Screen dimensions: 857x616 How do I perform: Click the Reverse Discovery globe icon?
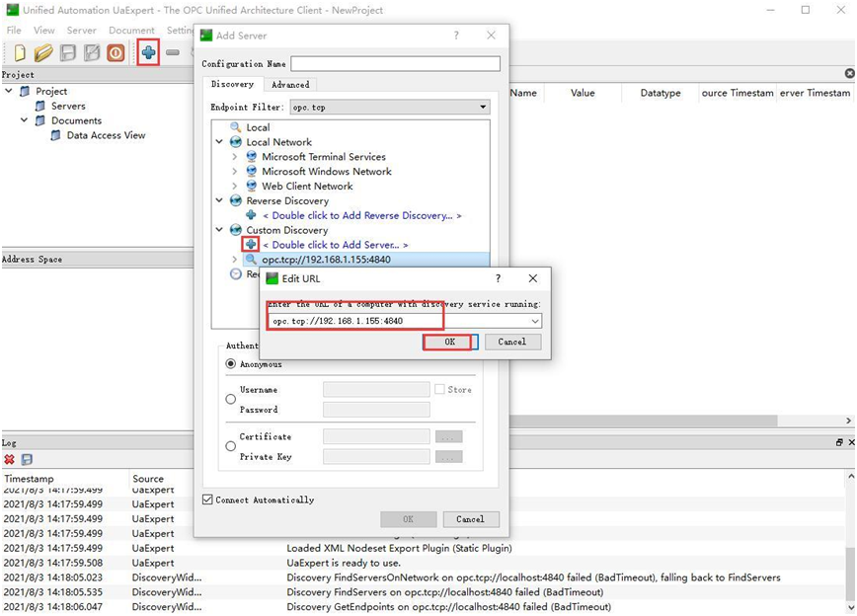point(236,200)
